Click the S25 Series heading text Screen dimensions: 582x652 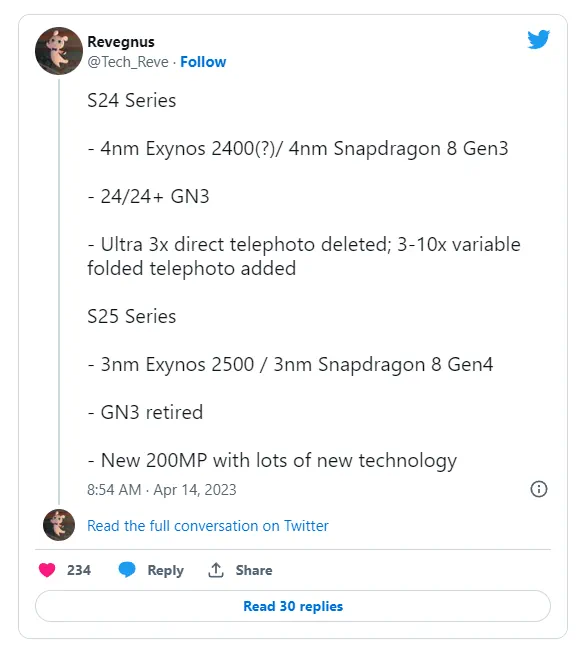coord(132,316)
